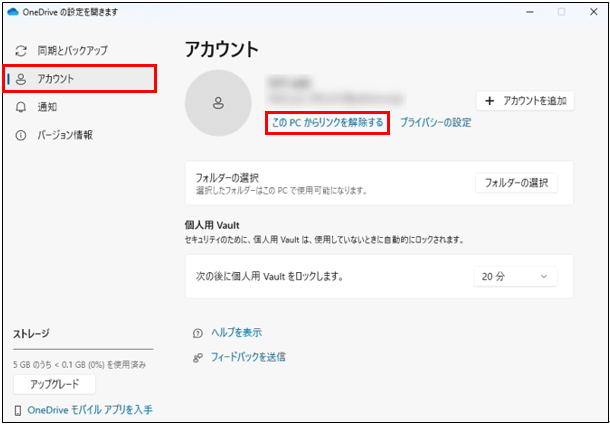Select the アカウント sidebar item
This screenshot has height=424, width=610.
coord(80,79)
